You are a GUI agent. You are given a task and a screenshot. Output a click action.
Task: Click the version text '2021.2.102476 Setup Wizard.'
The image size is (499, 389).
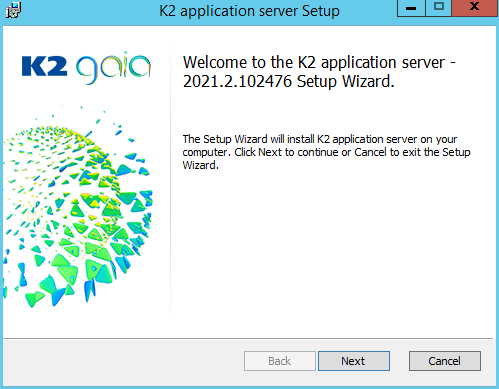pyautogui.click(x=289, y=82)
